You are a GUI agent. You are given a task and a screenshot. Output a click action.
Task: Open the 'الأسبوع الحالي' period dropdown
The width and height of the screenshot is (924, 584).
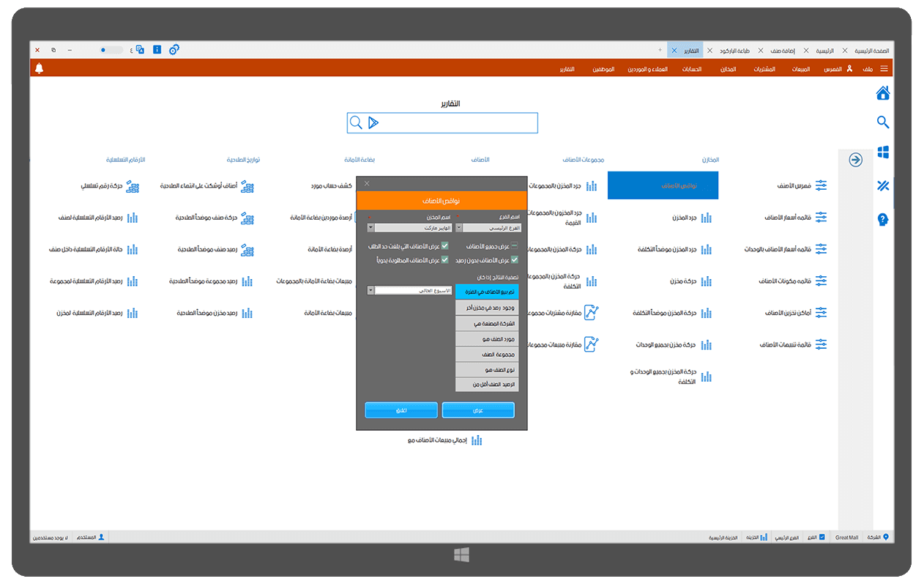point(371,290)
